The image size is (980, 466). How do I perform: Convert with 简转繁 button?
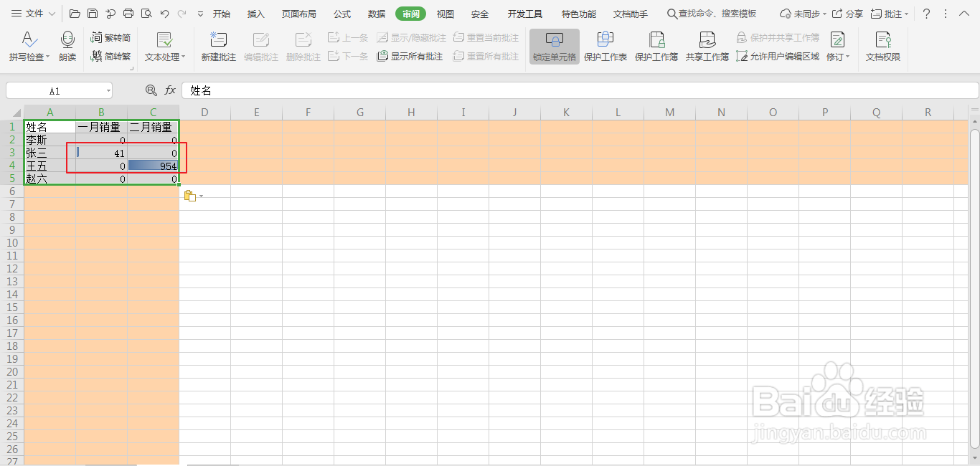(x=110, y=57)
